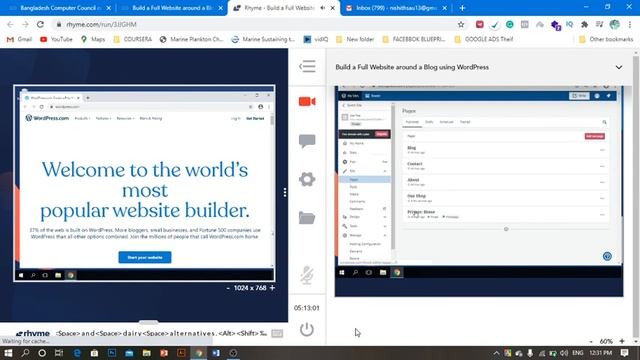The height and width of the screenshot is (360, 640).
Task: Open Chrome profile avatar
Action: pos(615,24)
